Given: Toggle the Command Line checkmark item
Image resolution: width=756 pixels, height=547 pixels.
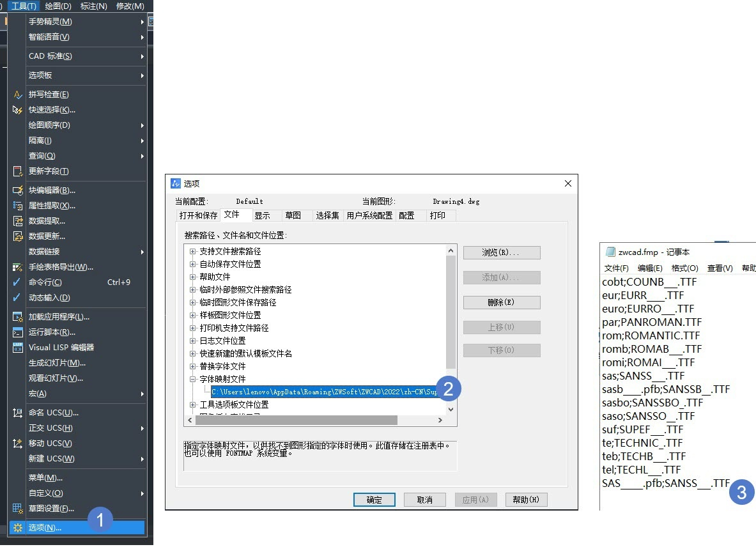Looking at the screenshot, I should 77,282.
